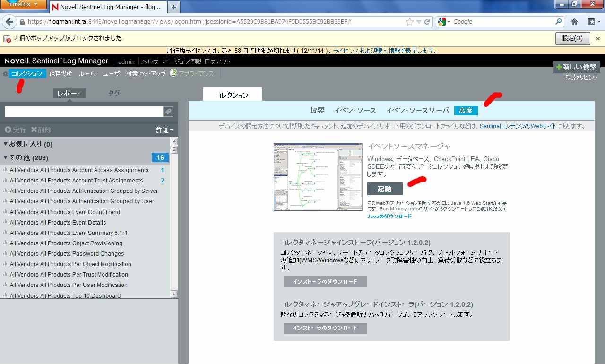Open the ルール menu

(x=87, y=74)
